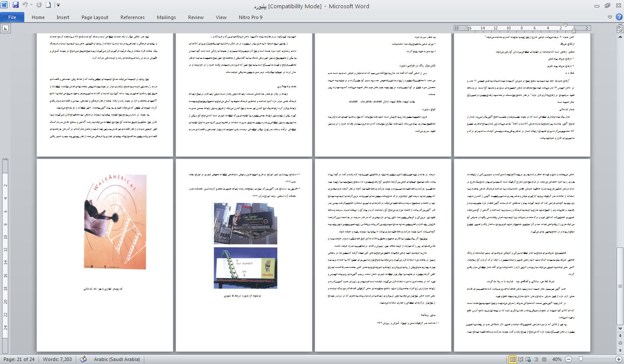This screenshot has width=624, height=364.
Task: Click the Words: 7,203 count
Action: tap(57, 359)
